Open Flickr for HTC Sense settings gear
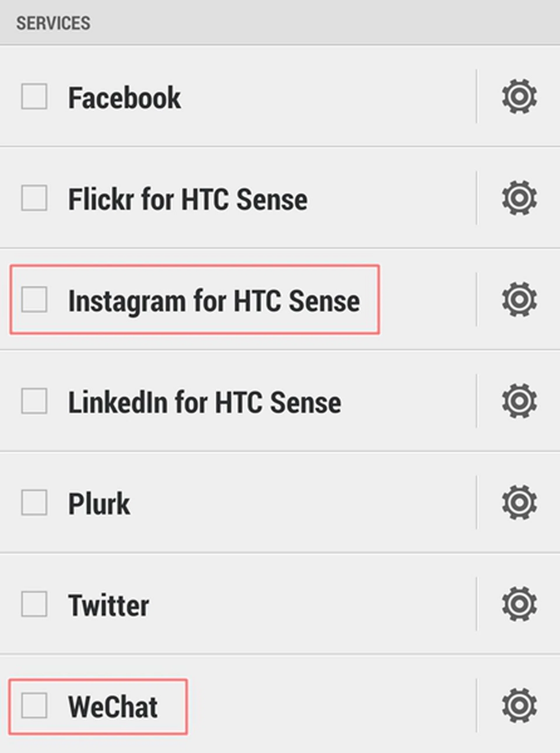Image resolution: width=560 pixels, height=753 pixels. click(519, 198)
